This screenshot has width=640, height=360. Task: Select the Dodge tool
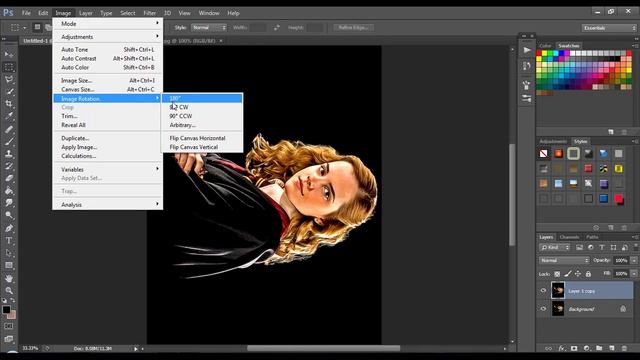click(x=9, y=215)
